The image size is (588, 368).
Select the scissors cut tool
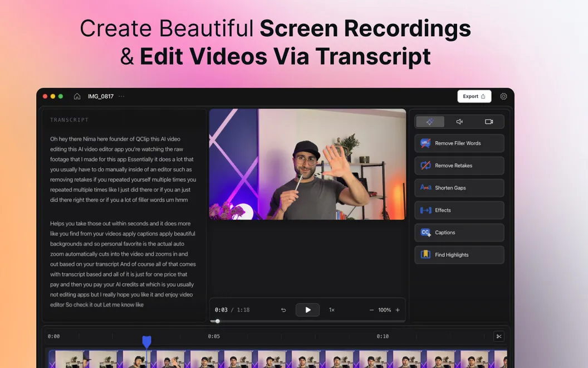point(499,336)
